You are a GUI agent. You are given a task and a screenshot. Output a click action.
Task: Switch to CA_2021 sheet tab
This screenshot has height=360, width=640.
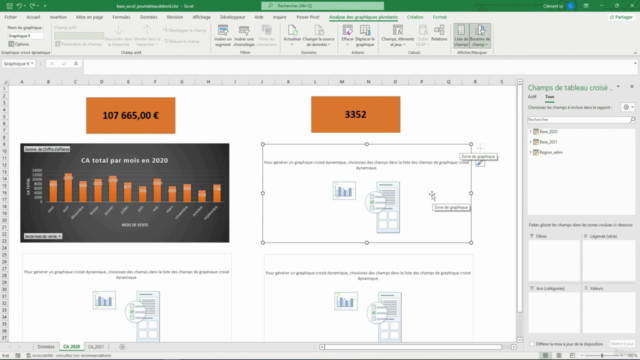point(96,347)
